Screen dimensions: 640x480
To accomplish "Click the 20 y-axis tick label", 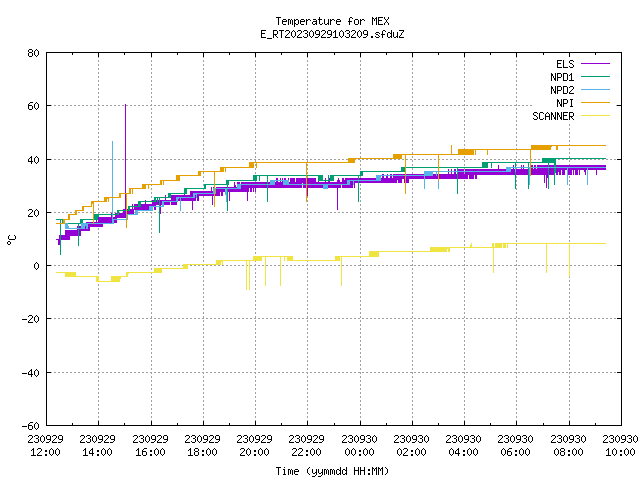I will 33,213.
